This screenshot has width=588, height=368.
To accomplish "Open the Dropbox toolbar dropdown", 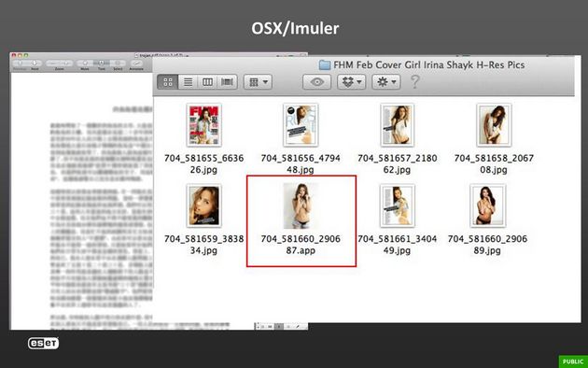I will coord(351,82).
